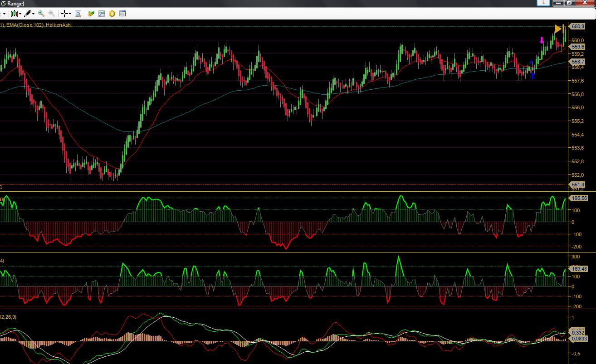
Task: Click the 12,26,9) MACD panel label
Action: 9,317
